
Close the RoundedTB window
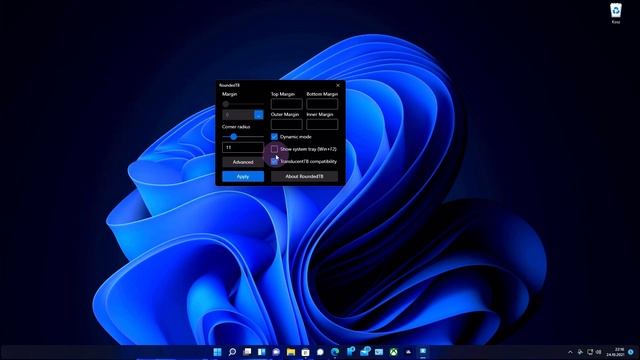pos(338,85)
